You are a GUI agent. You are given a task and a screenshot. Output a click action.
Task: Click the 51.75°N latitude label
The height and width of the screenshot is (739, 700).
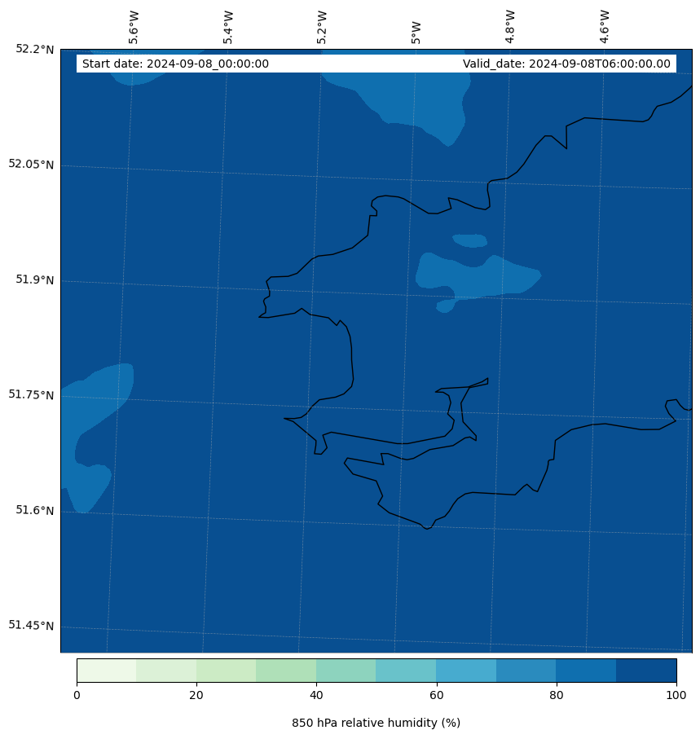pos(31,395)
